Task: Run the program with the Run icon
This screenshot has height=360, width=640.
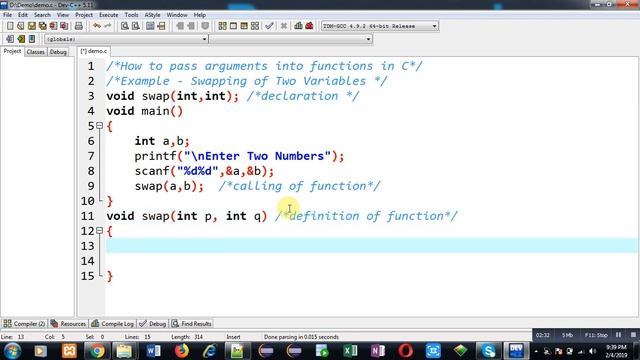Action: [233, 26]
